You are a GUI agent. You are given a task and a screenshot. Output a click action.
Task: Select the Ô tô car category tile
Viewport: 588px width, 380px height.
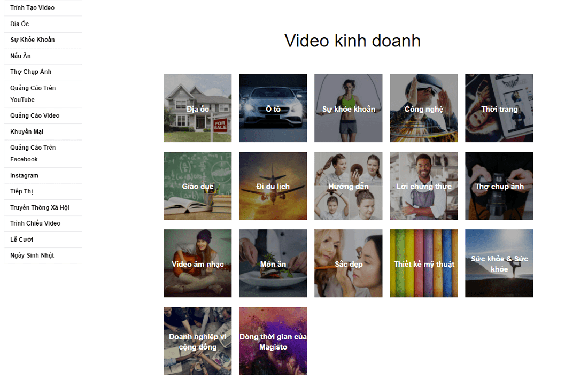coord(273,108)
